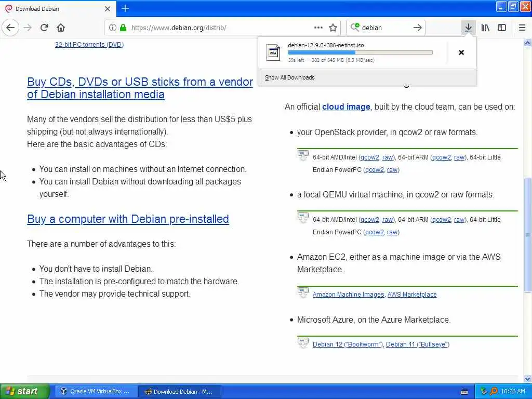Click the Forward navigation arrow

tap(28, 28)
